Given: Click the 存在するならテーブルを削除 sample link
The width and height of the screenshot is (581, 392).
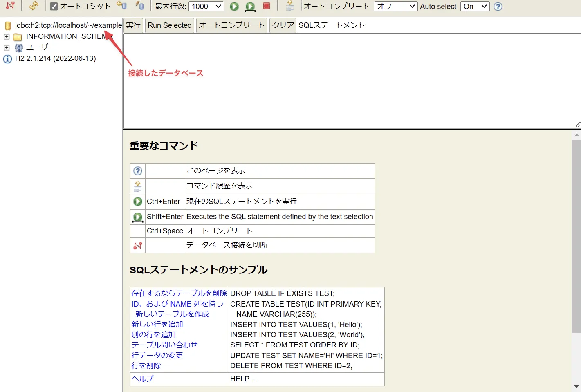Looking at the screenshot, I should [x=179, y=293].
